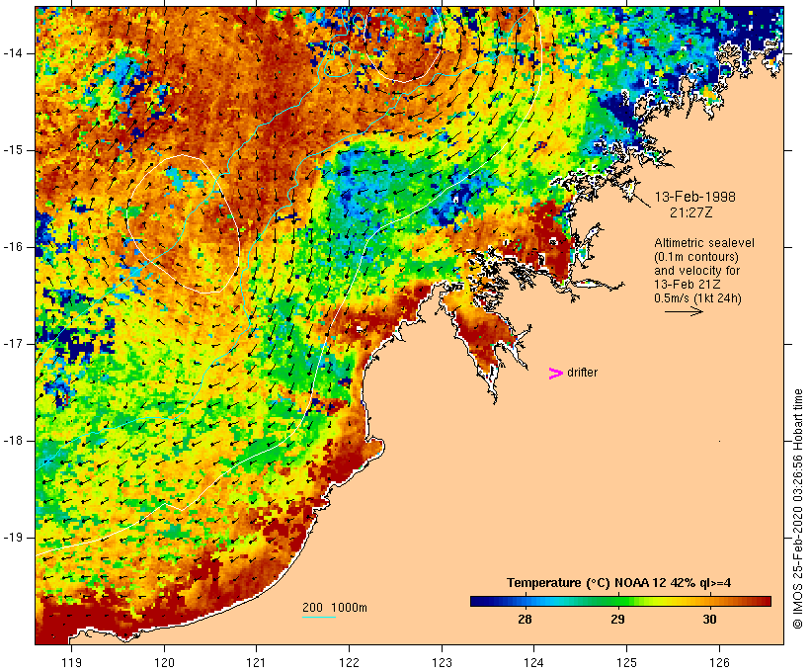Viewport: 810px width, 672px height.
Task: Click the longitude axis label '123'
Action: [x=442, y=663]
